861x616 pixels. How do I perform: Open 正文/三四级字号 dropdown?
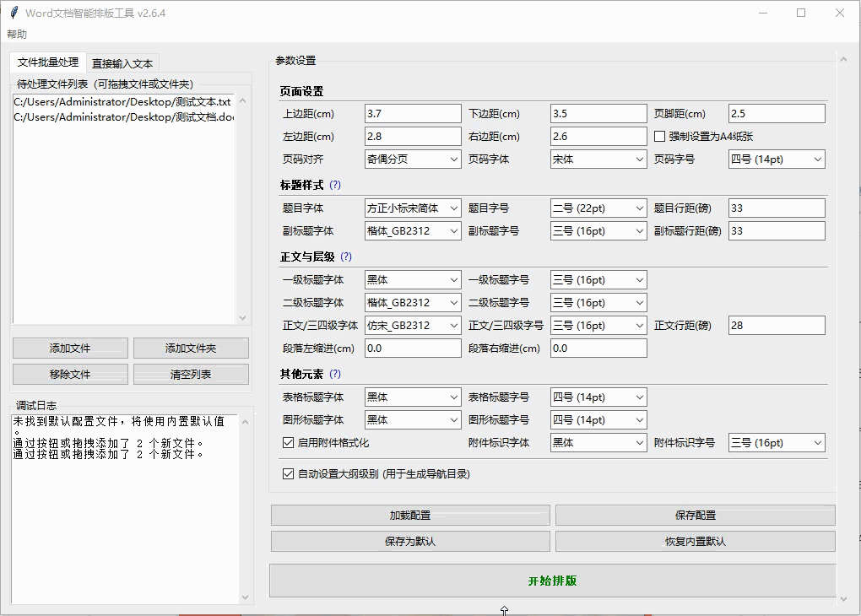pos(598,326)
